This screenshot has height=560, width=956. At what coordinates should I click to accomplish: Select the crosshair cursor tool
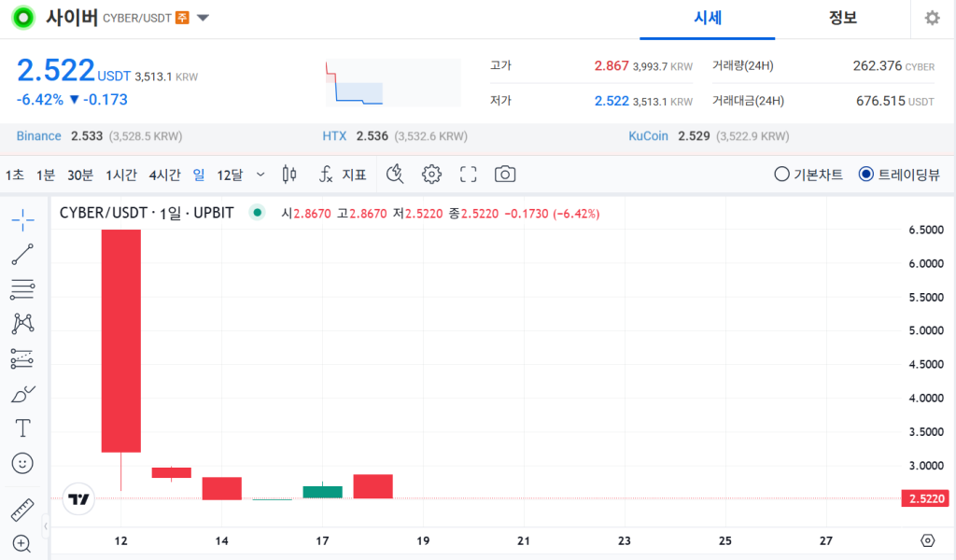(22, 220)
